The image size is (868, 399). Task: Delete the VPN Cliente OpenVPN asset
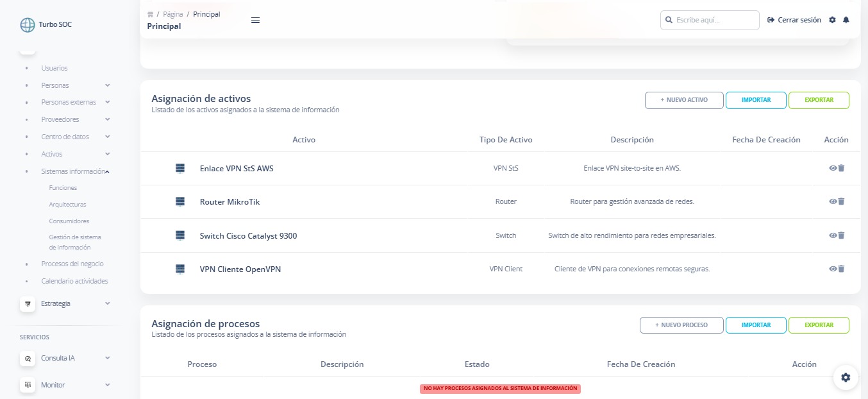(841, 269)
